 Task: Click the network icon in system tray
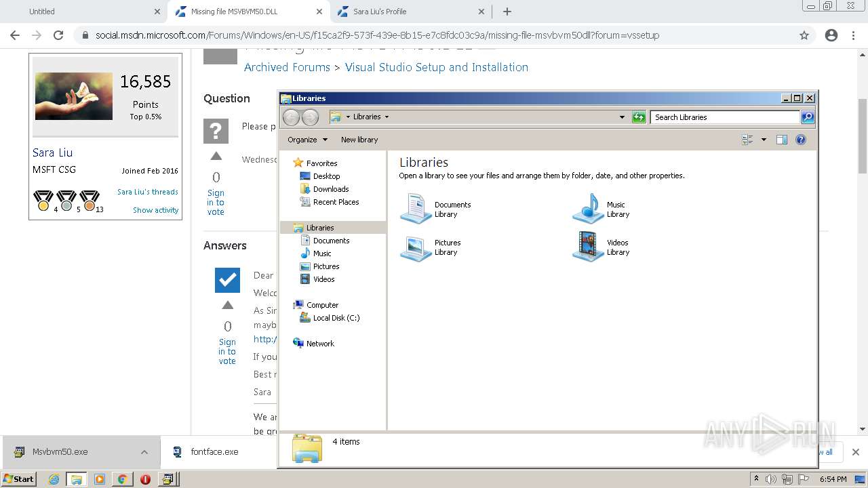[x=787, y=479]
